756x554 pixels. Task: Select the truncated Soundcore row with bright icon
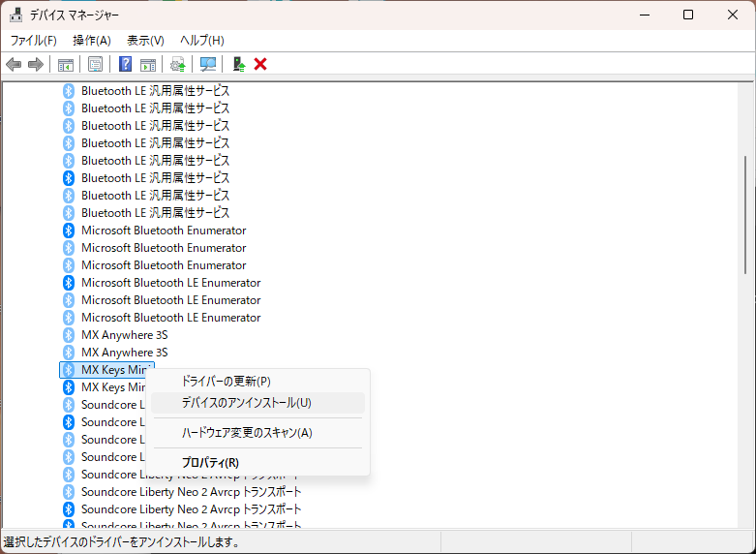104,422
